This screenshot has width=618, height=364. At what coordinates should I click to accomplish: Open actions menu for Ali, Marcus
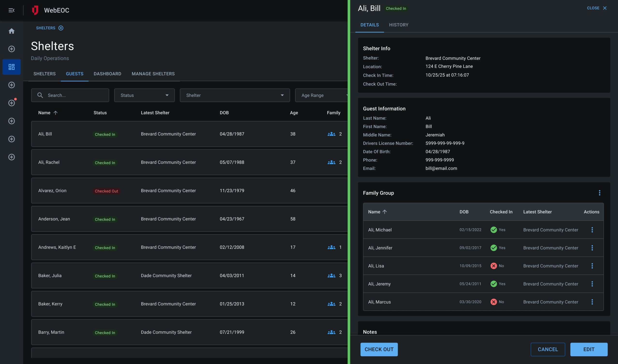(592, 302)
